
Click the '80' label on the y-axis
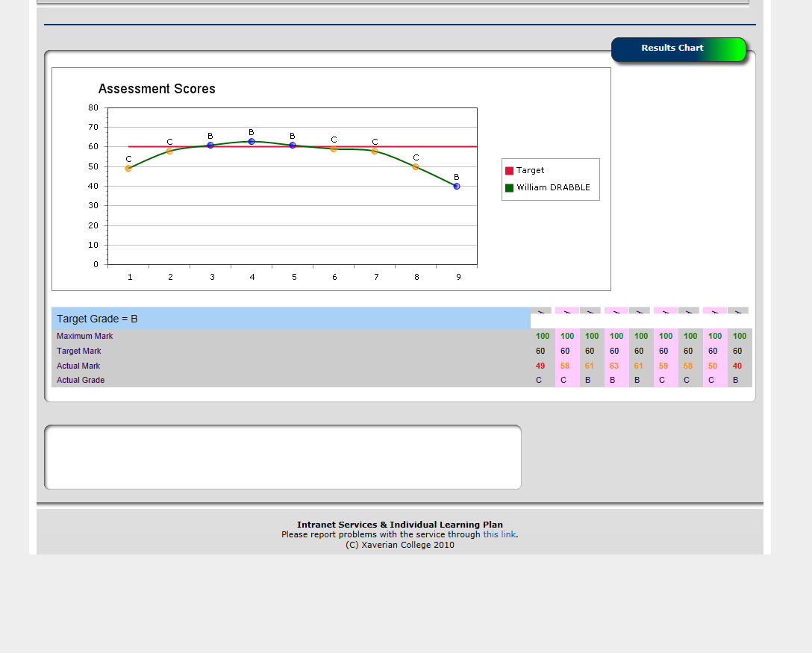93,107
